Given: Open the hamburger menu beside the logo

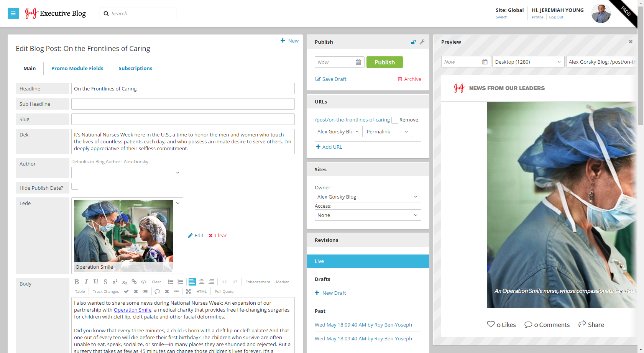Looking at the screenshot, I should tap(13, 13).
